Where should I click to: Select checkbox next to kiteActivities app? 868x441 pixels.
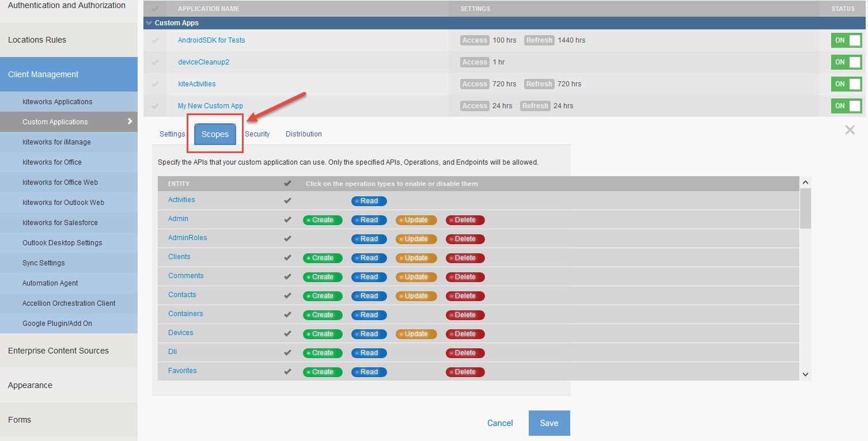tap(155, 84)
